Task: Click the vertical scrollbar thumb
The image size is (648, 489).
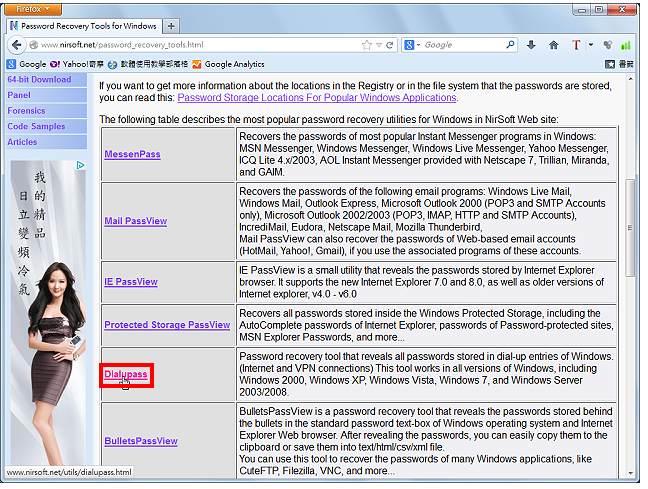Action: coord(630,227)
